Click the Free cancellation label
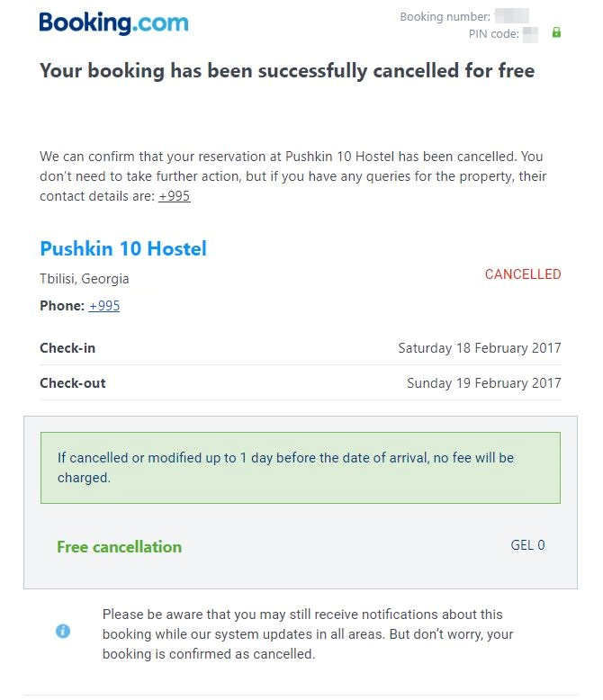The image size is (603, 700). (119, 547)
